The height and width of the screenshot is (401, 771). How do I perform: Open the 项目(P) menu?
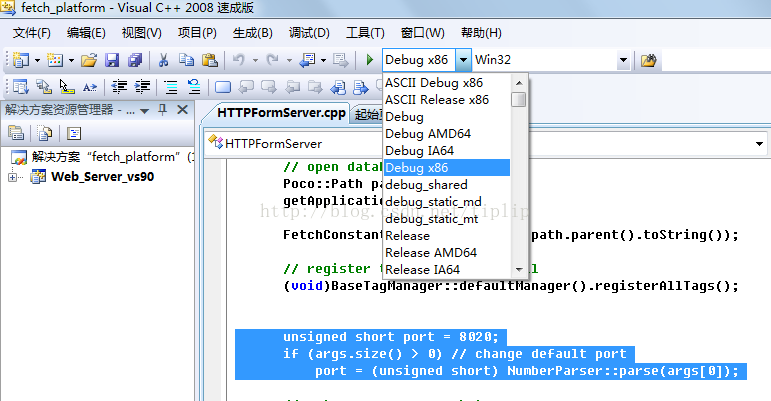tap(197, 33)
